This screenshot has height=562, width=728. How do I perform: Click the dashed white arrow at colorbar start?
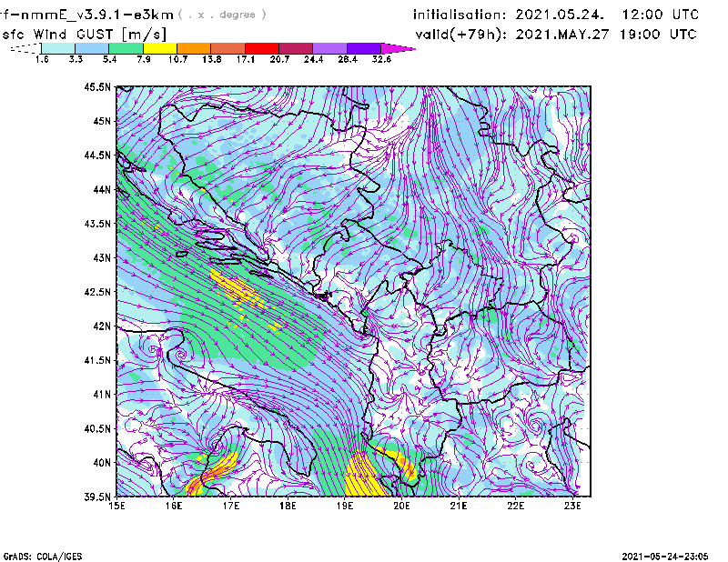pos(26,48)
